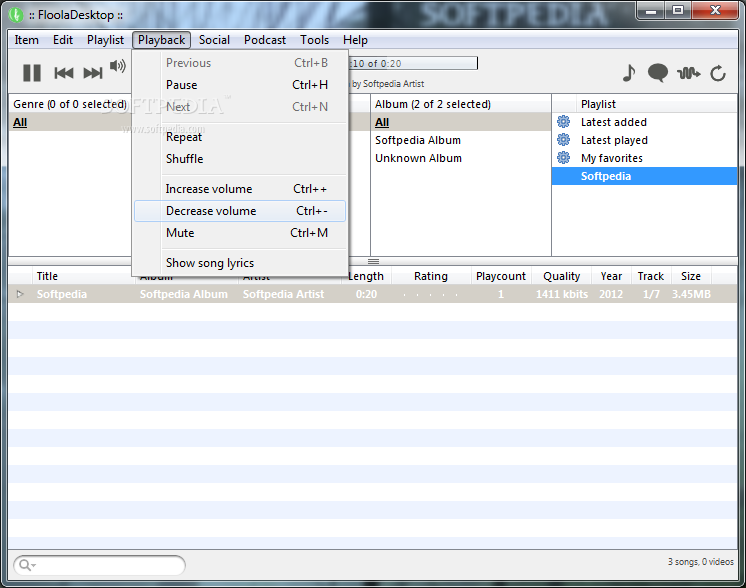Sort by Length column header
Image resolution: width=746 pixels, height=588 pixels.
coord(366,276)
